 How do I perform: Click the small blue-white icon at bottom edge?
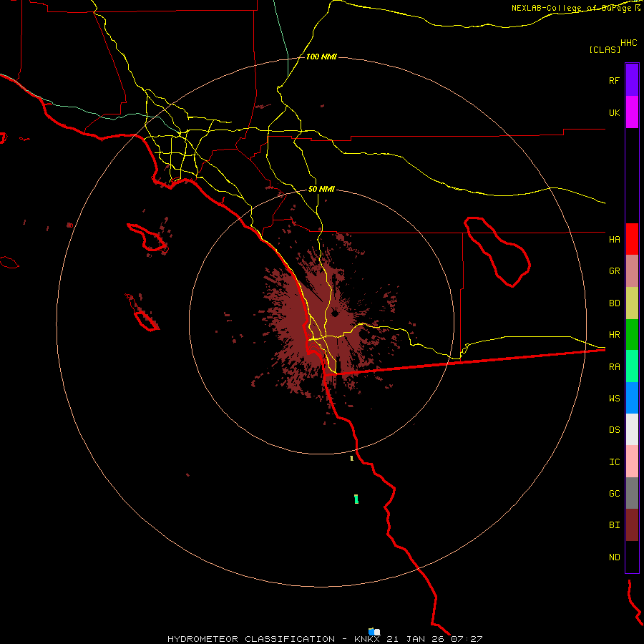click(374, 632)
